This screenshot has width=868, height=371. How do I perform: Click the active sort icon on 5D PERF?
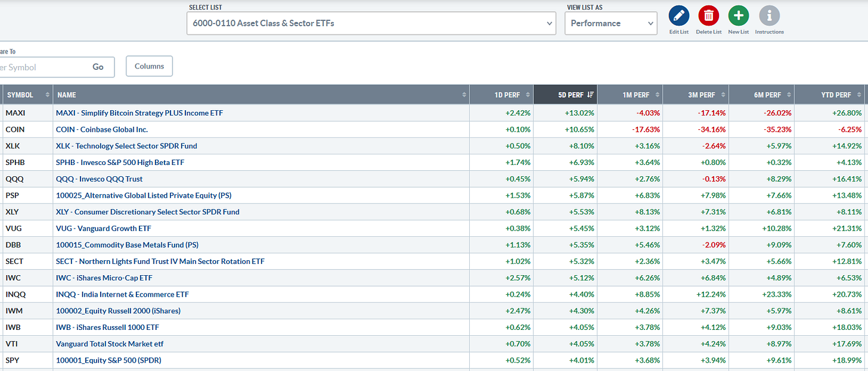(x=590, y=94)
